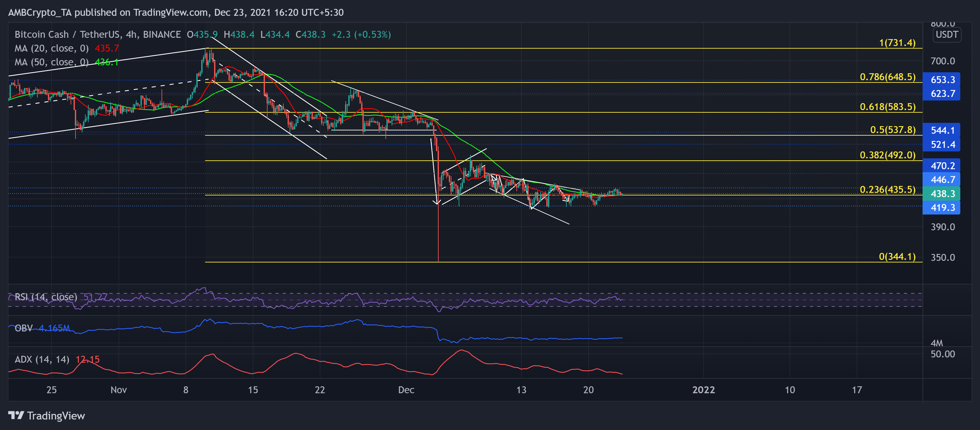Click the OBV indicator label
Image resolution: width=980 pixels, height=430 pixels.
[x=24, y=328]
